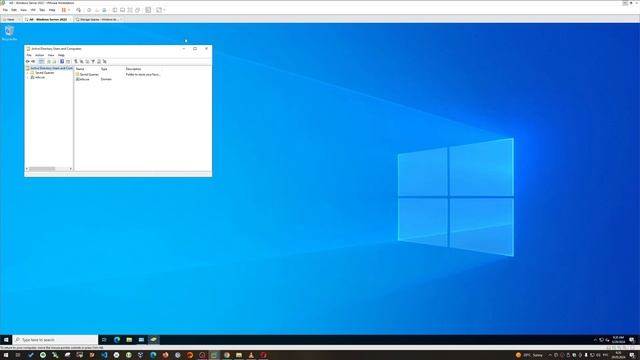Select the domain node in the console tree
This screenshot has height=360, width=640.
tap(40, 77)
